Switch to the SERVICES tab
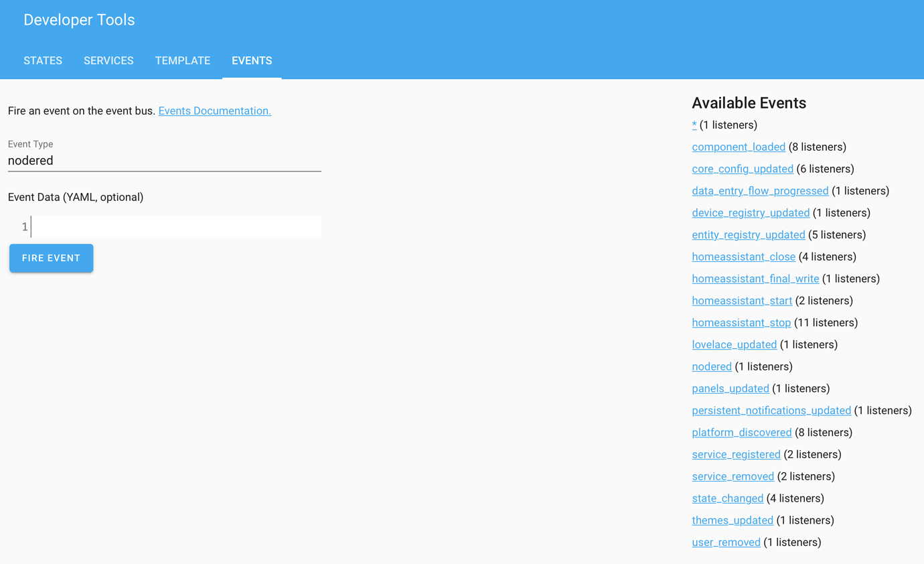Viewport: 924px width, 564px height. point(108,60)
